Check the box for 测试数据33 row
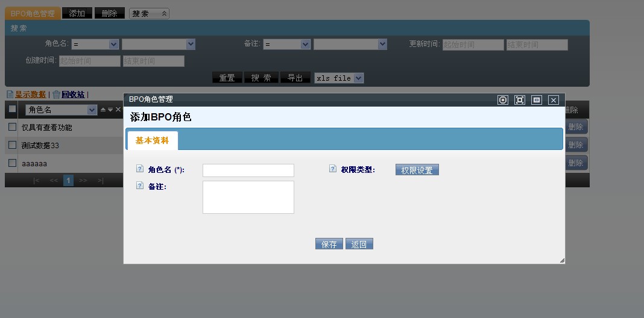This screenshot has height=318, width=644. point(12,145)
